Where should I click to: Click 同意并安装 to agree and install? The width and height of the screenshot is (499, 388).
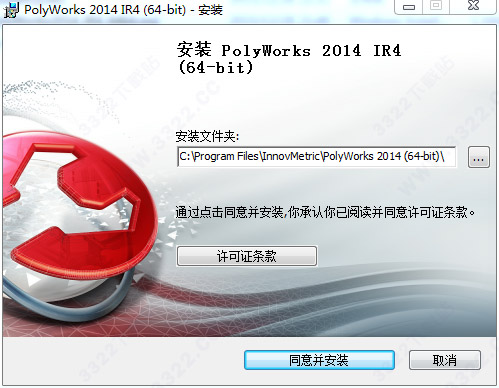coord(319,360)
